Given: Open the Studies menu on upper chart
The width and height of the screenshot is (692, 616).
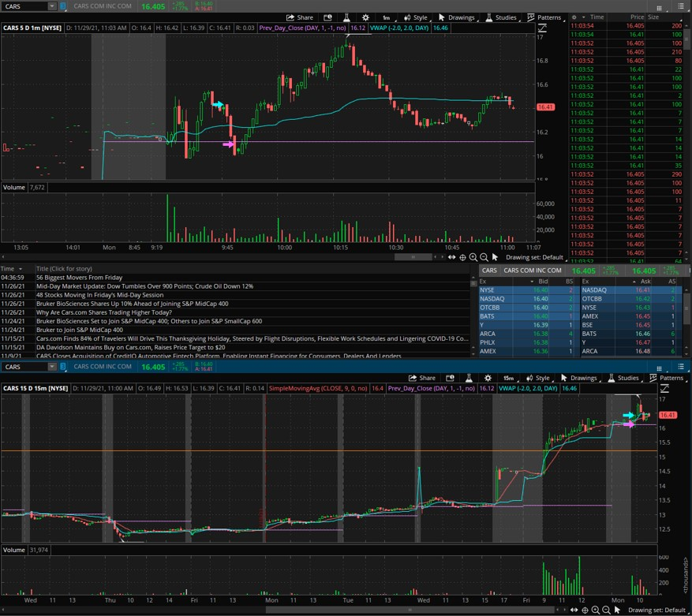Looking at the screenshot, I should [501, 17].
